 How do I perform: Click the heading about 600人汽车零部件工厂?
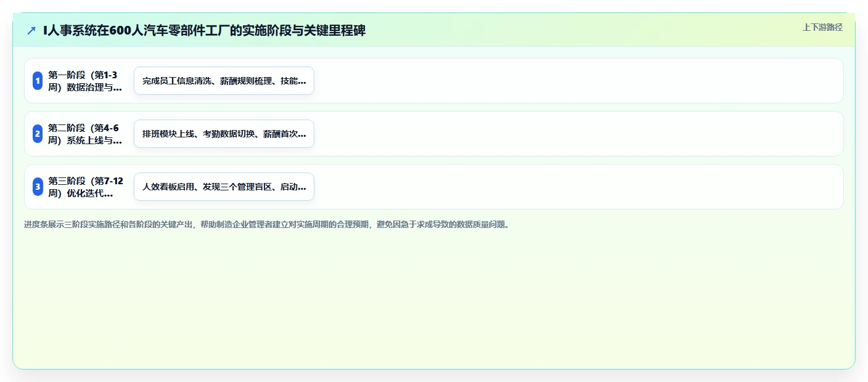205,30
